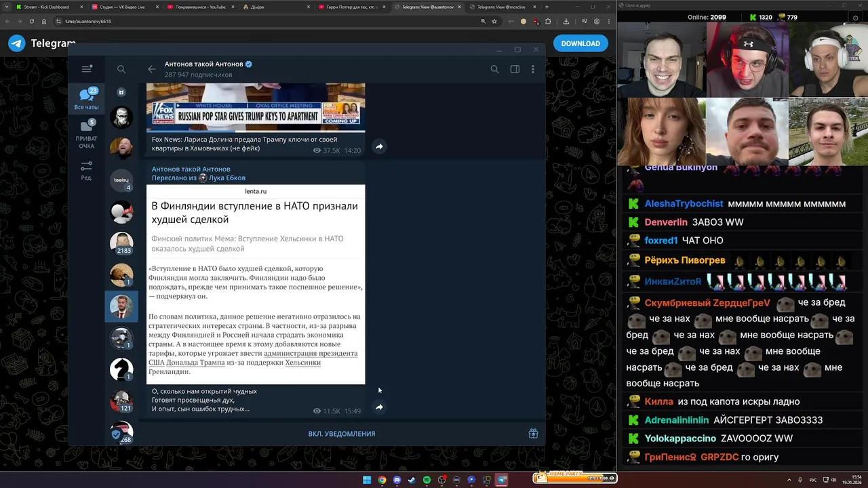Screen dimensions: 868x488
Task: Open Steam from the taskbar
Action: (412, 480)
